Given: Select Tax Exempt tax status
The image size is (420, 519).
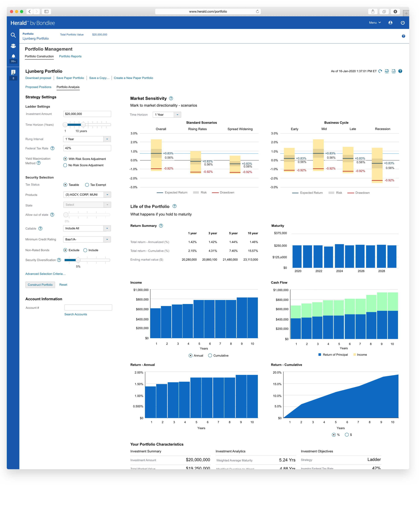Looking at the screenshot, I should tap(87, 185).
